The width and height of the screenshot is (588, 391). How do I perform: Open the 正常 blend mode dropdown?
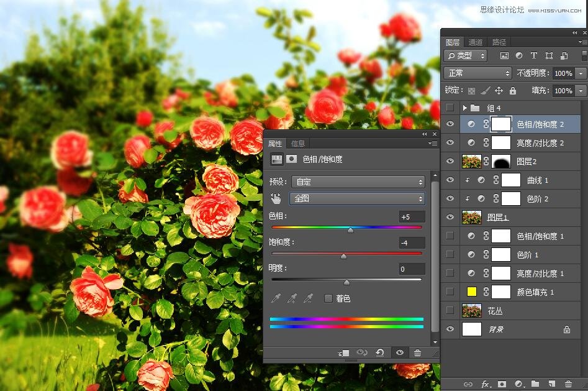pos(477,73)
